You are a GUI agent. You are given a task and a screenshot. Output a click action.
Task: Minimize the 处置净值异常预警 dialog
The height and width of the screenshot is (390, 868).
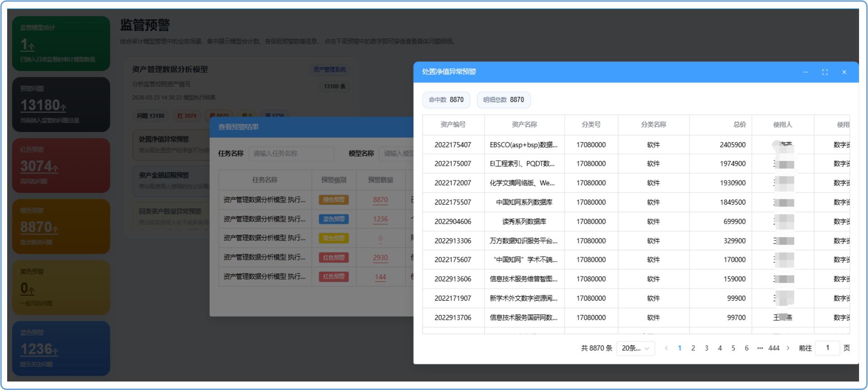(x=805, y=72)
